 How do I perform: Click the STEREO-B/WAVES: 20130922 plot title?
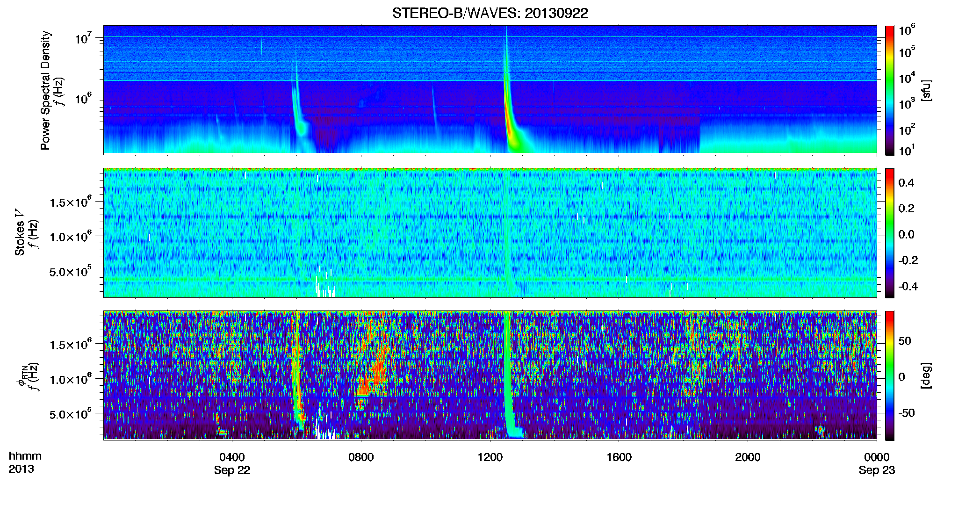pos(490,13)
